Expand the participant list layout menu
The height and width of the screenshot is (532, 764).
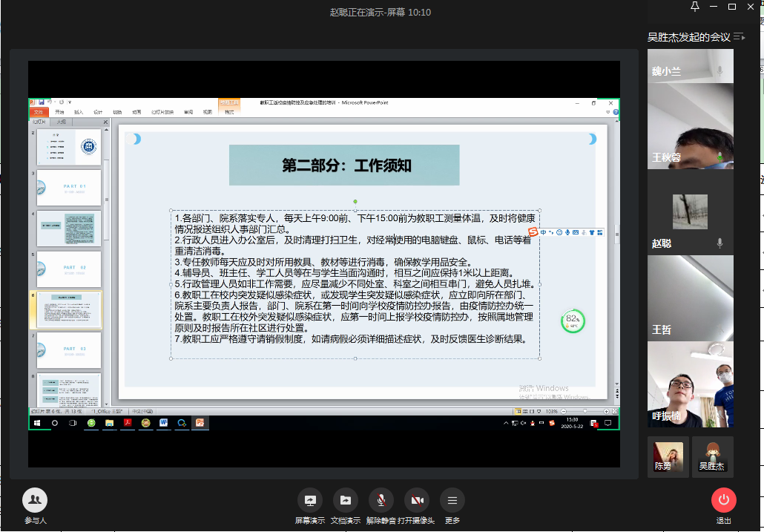click(x=739, y=36)
